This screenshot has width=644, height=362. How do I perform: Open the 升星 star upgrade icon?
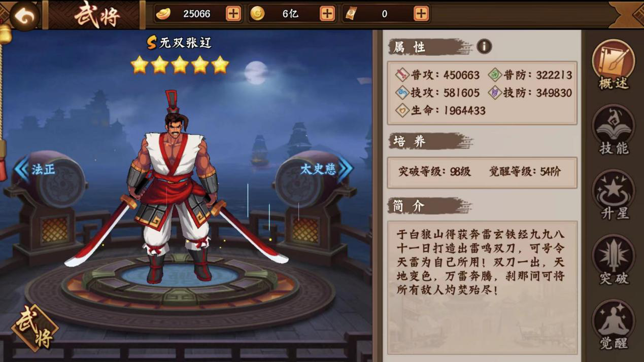click(614, 195)
